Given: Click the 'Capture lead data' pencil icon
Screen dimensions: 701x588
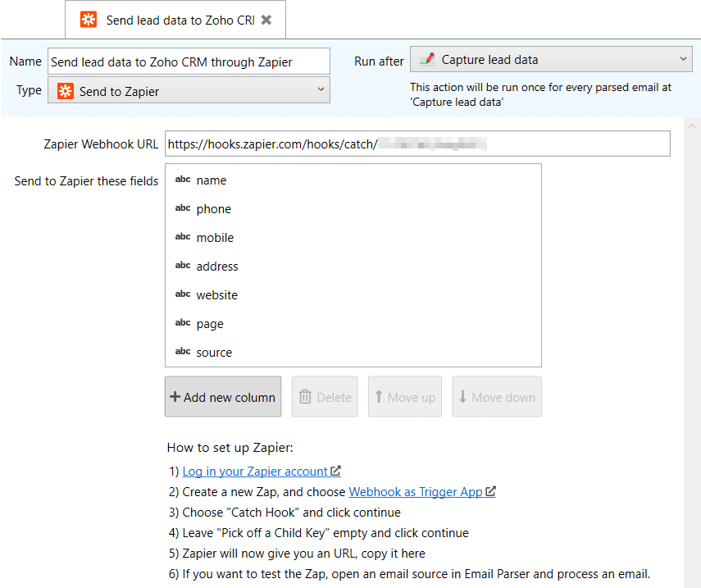Looking at the screenshot, I should tap(427, 59).
